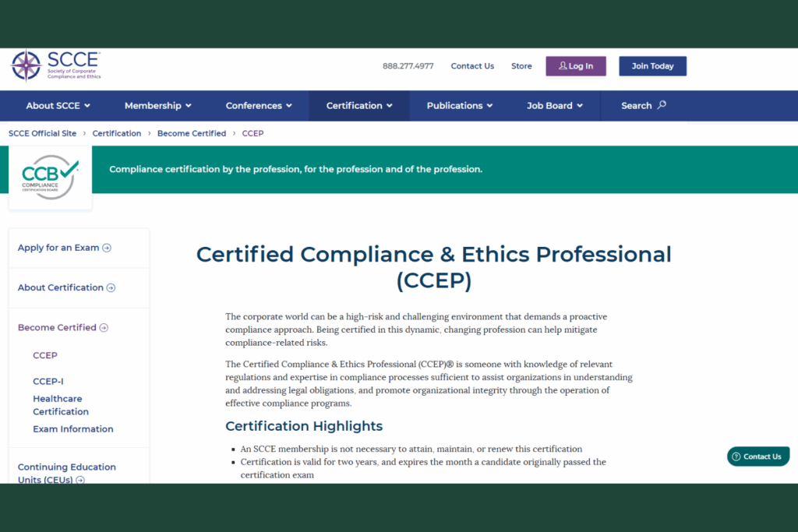Open the Conferences menu
798x532 pixels.
tap(259, 106)
